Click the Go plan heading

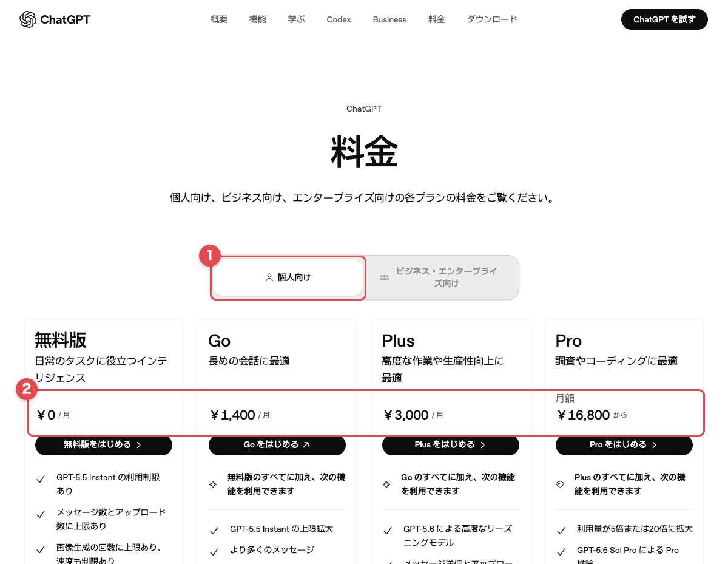click(x=220, y=341)
